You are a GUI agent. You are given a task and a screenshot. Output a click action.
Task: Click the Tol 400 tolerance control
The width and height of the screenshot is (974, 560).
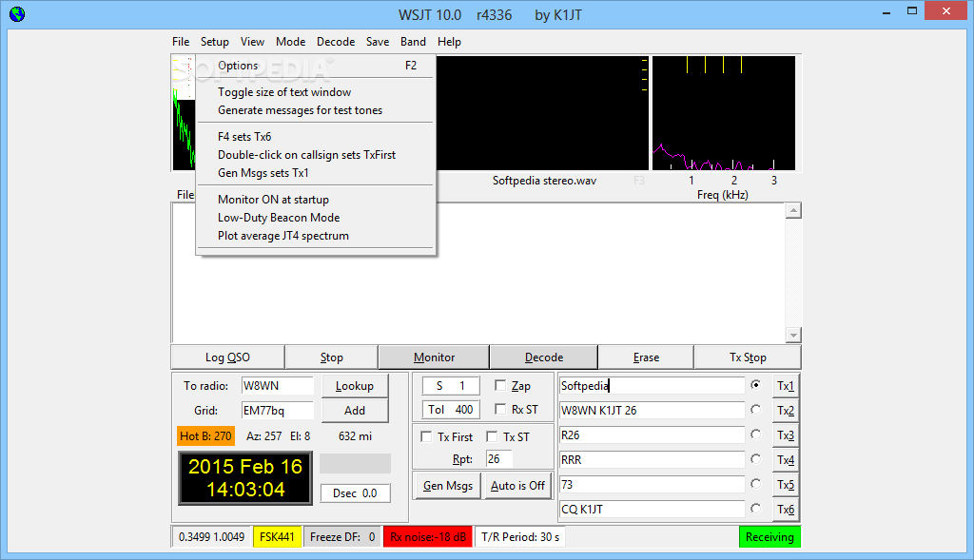(450, 409)
